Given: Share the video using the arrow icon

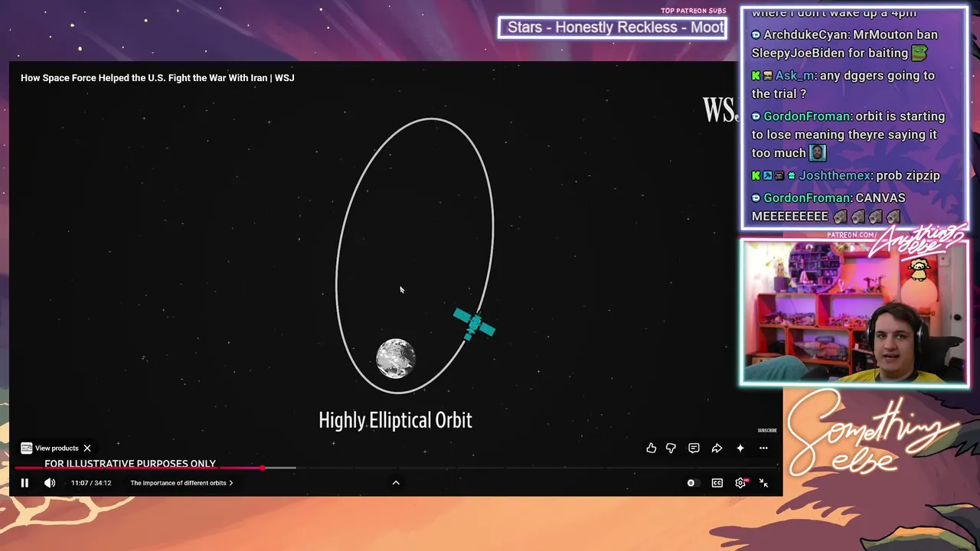Looking at the screenshot, I should [x=717, y=448].
